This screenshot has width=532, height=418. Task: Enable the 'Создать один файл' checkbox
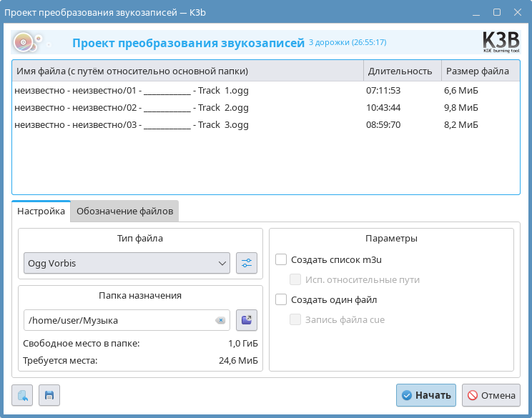(281, 299)
